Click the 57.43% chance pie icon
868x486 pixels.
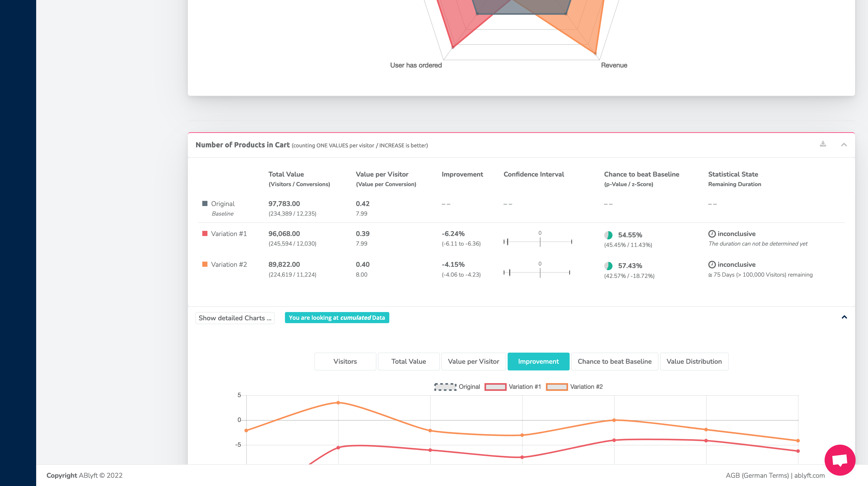pos(608,266)
